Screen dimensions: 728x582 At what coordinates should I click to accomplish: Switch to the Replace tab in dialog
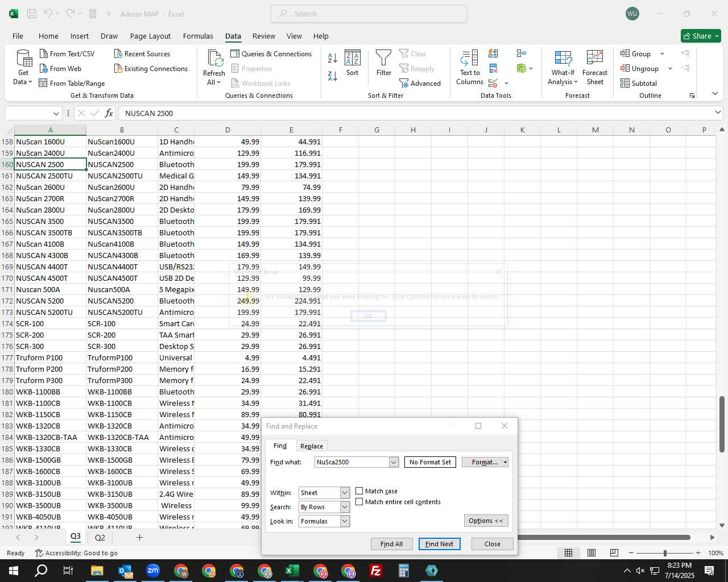click(312, 446)
